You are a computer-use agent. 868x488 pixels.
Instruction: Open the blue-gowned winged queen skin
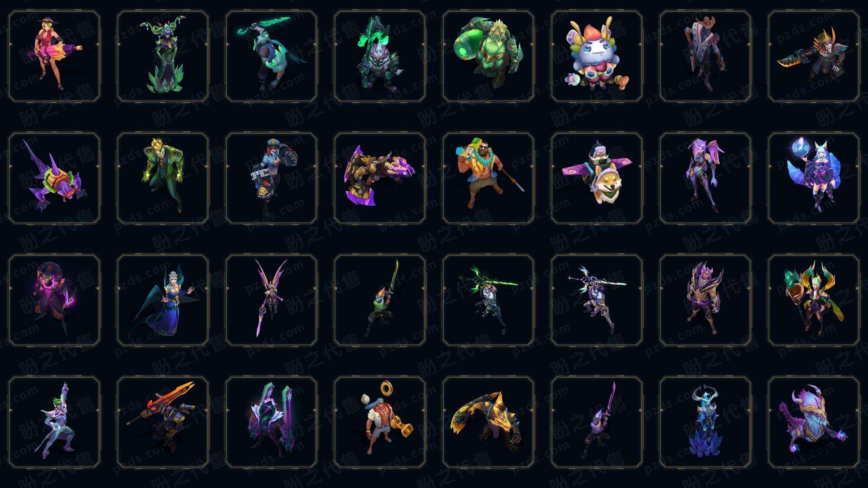(x=163, y=300)
